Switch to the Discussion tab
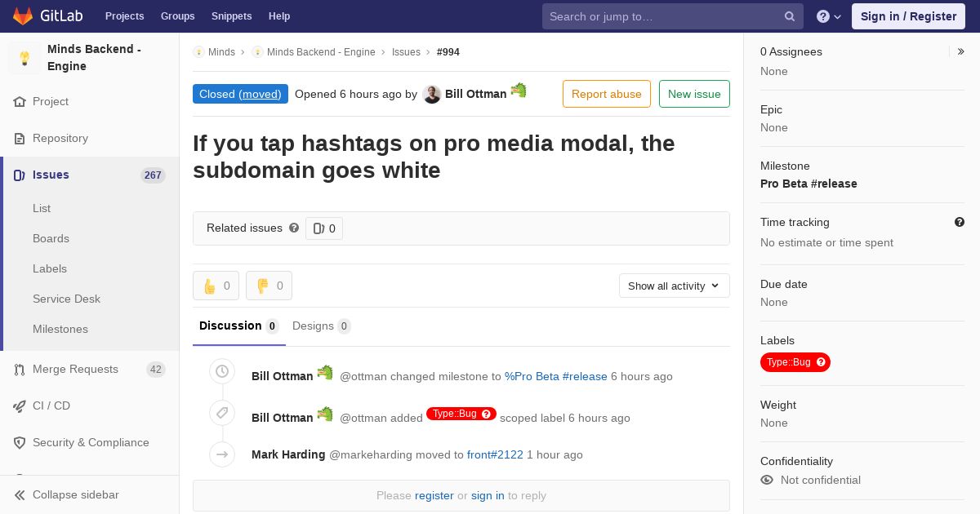Viewport: 980px width, 514px height. pos(239,326)
